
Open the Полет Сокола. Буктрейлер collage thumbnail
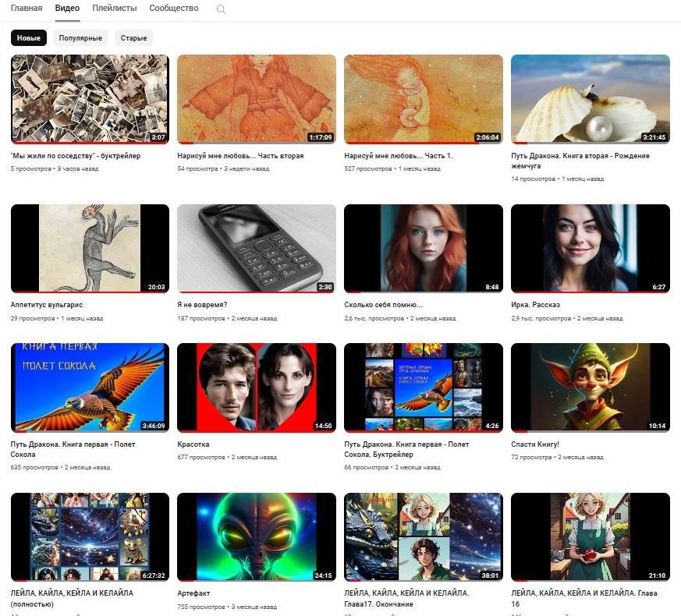coord(424,388)
